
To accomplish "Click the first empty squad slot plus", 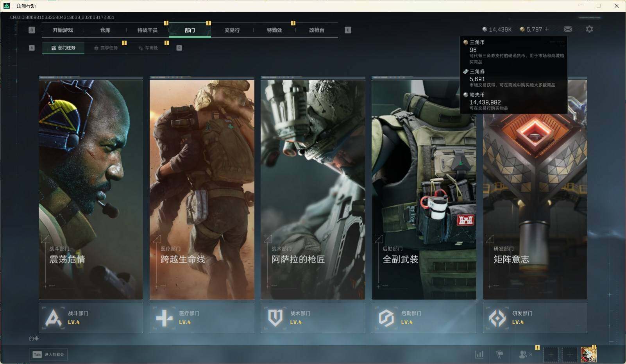I will (551, 355).
